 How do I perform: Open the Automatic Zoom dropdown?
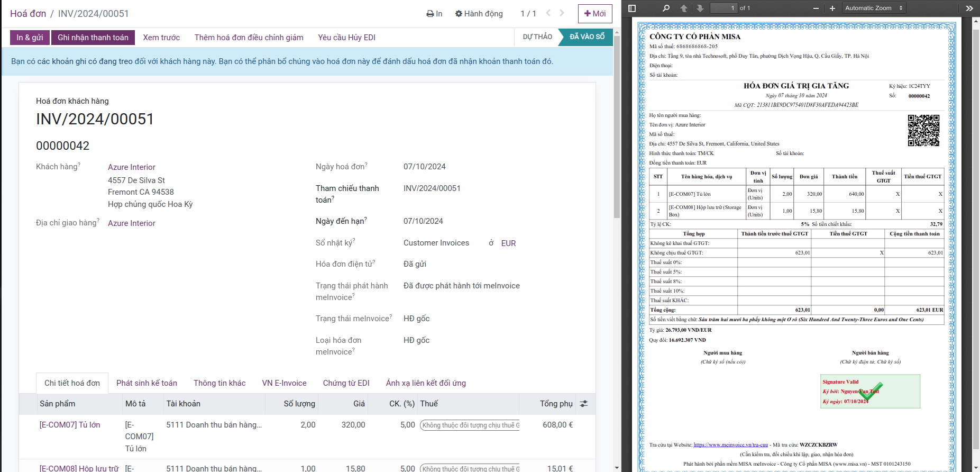tap(874, 8)
